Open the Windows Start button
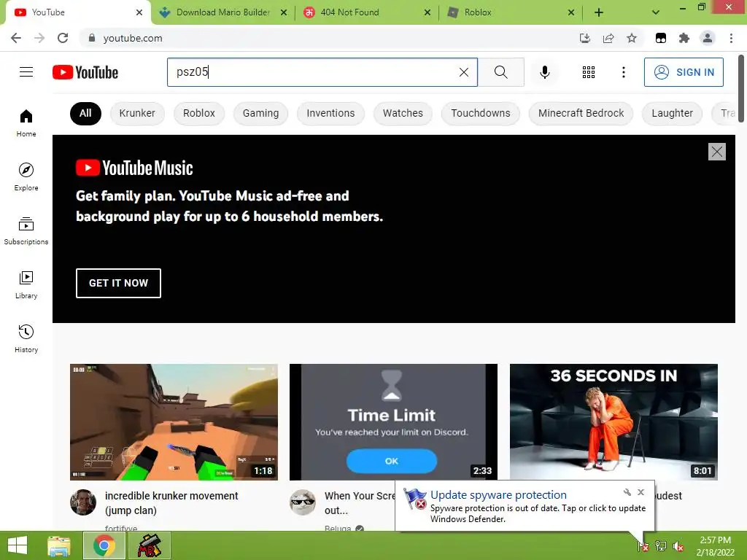Screen dimensions: 747x560 pyautogui.click(x=18, y=545)
